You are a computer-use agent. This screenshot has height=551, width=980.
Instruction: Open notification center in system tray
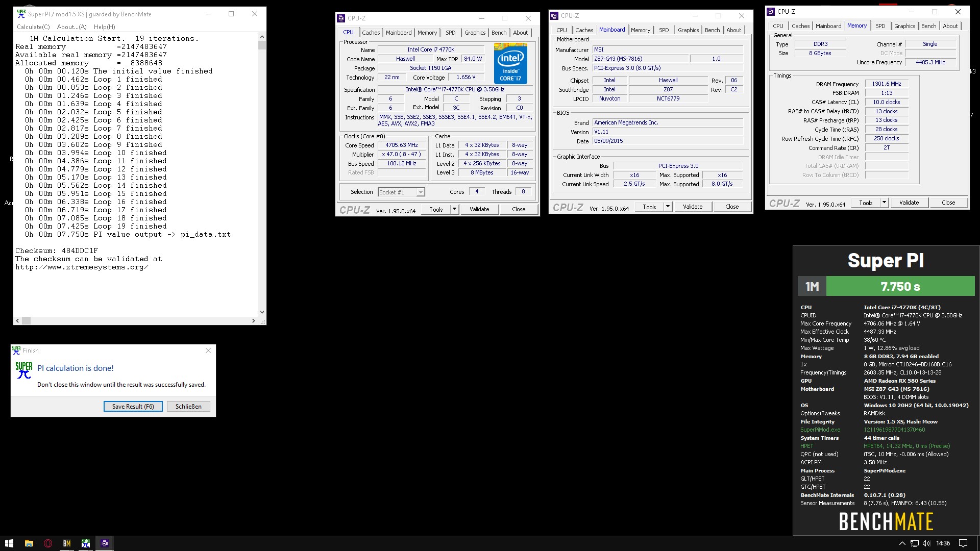click(963, 543)
